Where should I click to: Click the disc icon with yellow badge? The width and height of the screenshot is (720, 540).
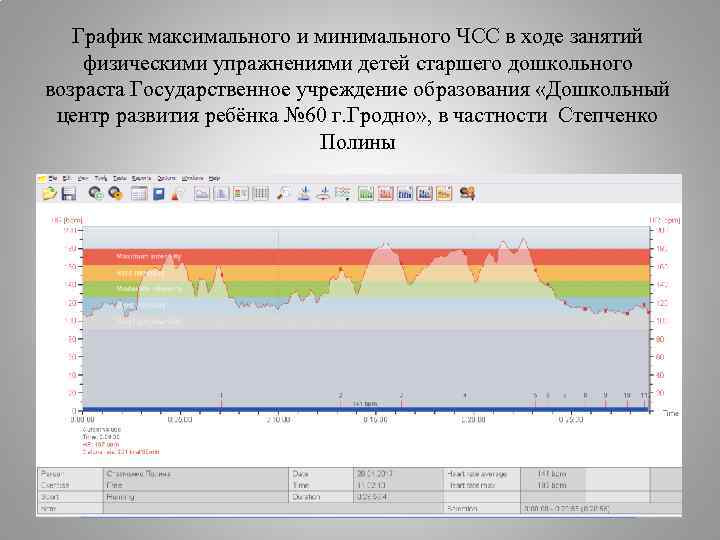pos(115,193)
